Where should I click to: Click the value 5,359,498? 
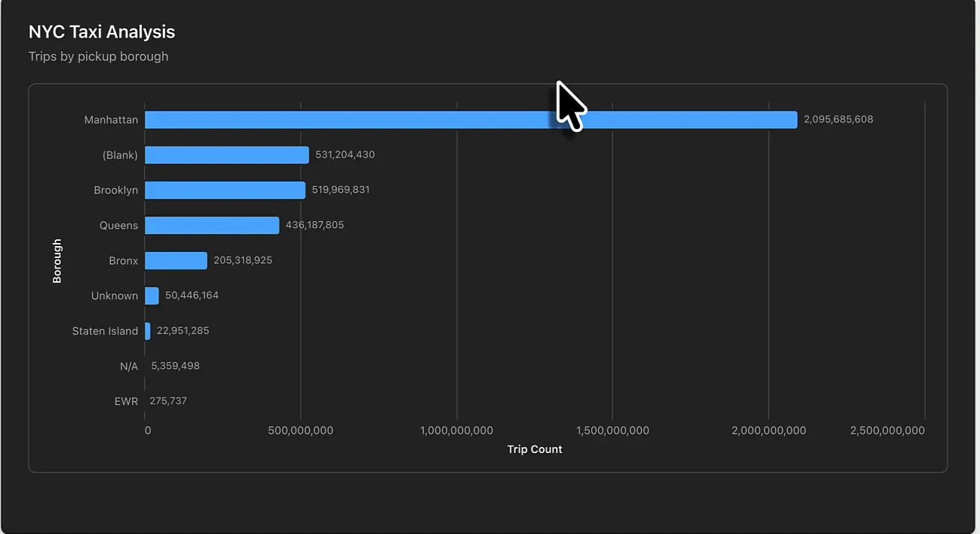pyautogui.click(x=176, y=366)
